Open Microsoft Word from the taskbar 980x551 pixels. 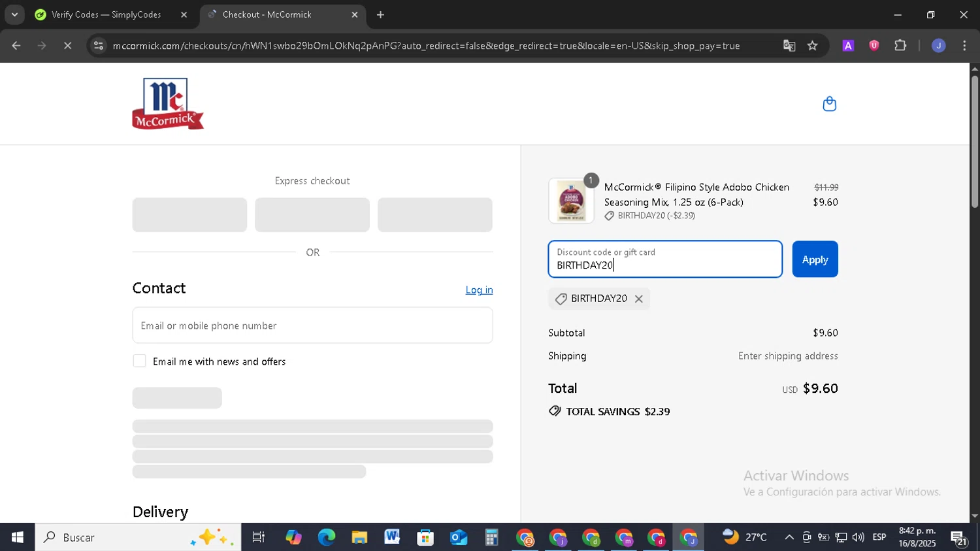[392, 537]
